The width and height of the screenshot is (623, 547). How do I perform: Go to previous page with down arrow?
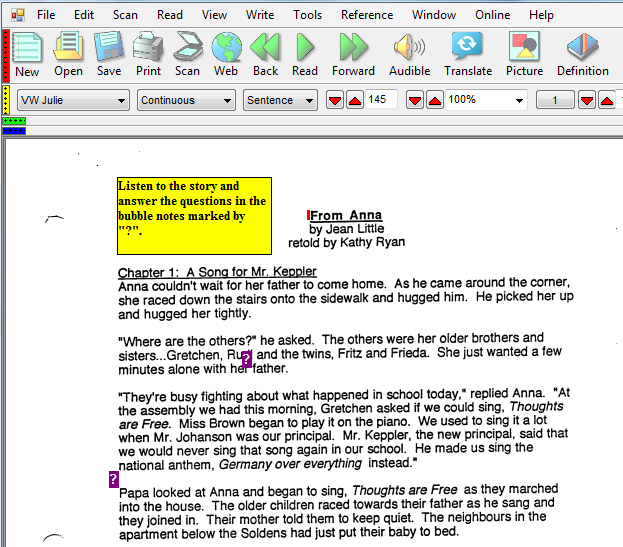click(587, 100)
